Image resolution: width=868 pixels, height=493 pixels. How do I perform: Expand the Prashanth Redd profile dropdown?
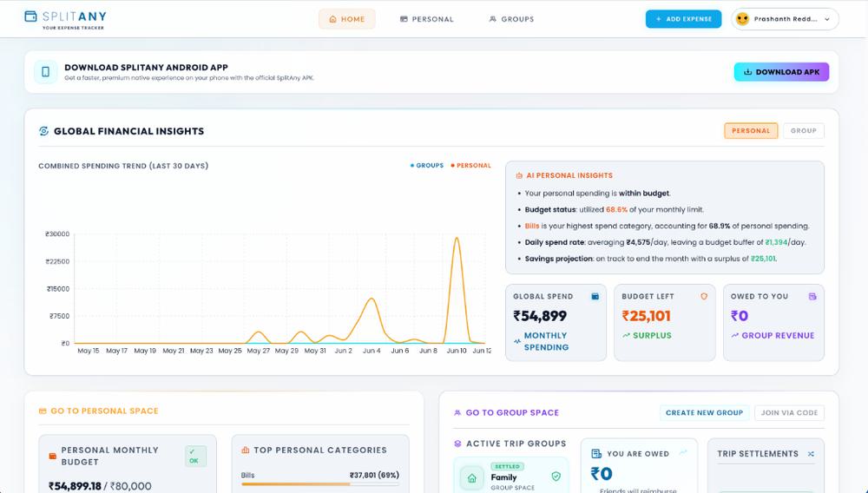click(785, 19)
